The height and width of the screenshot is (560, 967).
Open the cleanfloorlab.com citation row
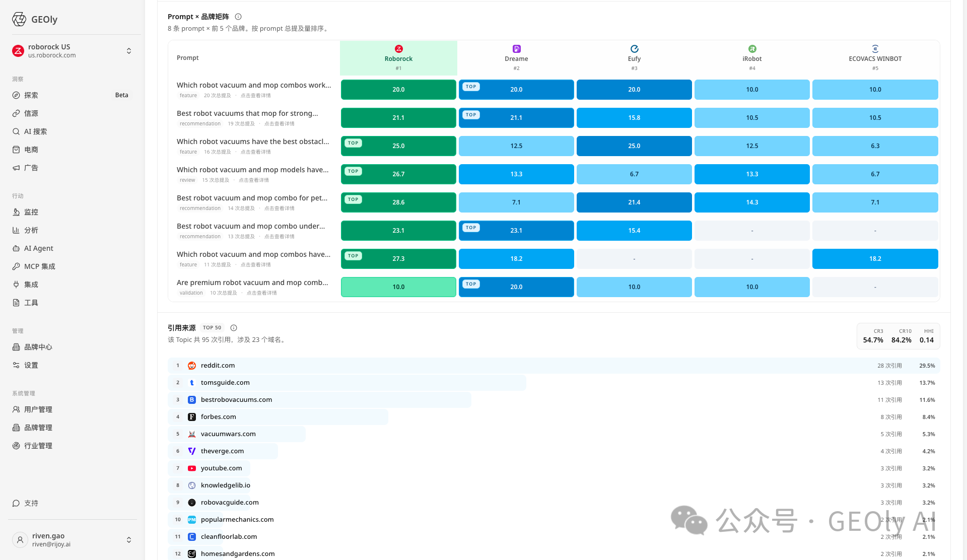(554, 537)
